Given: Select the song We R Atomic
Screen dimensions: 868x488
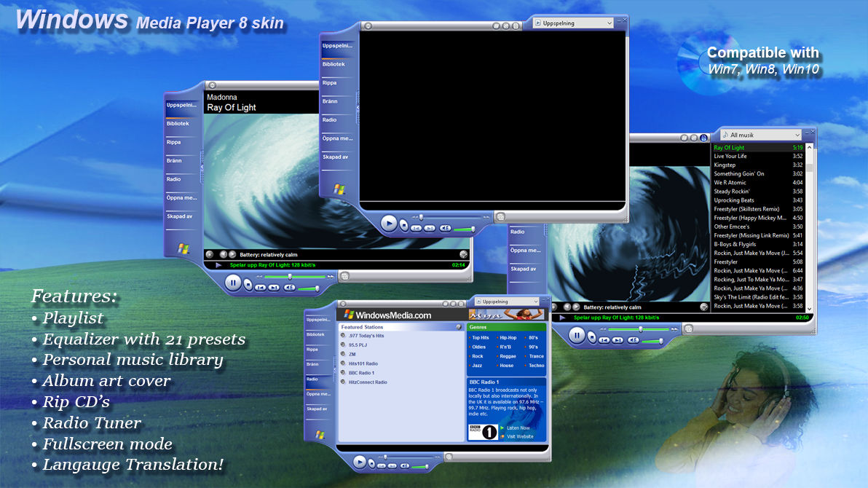Looking at the screenshot, I should point(758,183).
